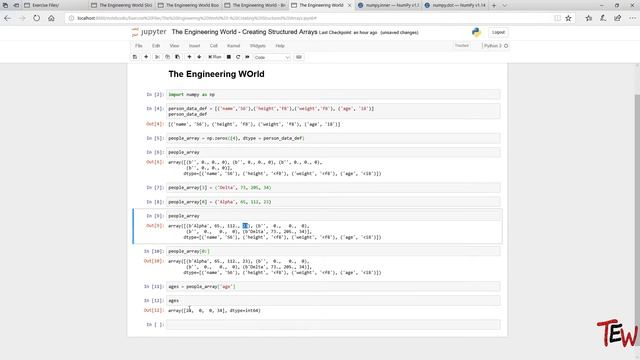Open the Help menu
Viewport: 640px width, 360px height.
click(280, 46)
